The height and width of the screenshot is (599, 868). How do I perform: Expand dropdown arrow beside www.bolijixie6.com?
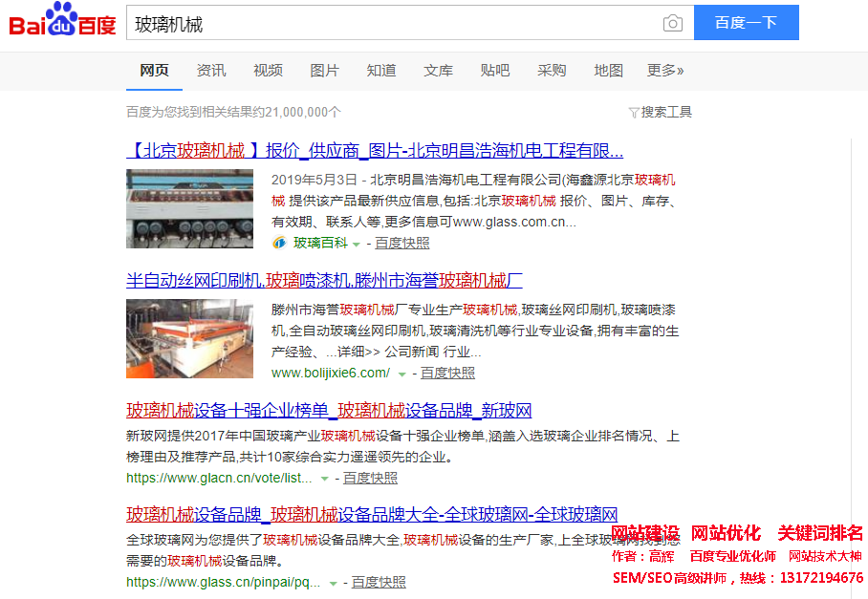click(402, 374)
